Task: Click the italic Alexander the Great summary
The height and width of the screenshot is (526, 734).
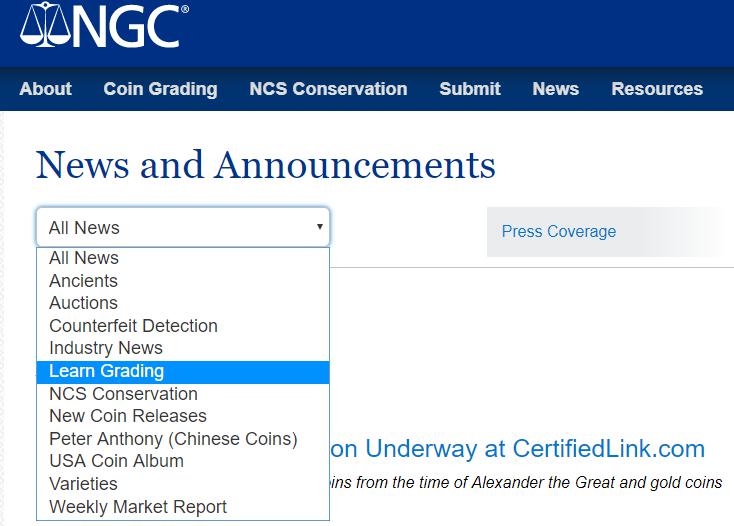Action: (526, 482)
